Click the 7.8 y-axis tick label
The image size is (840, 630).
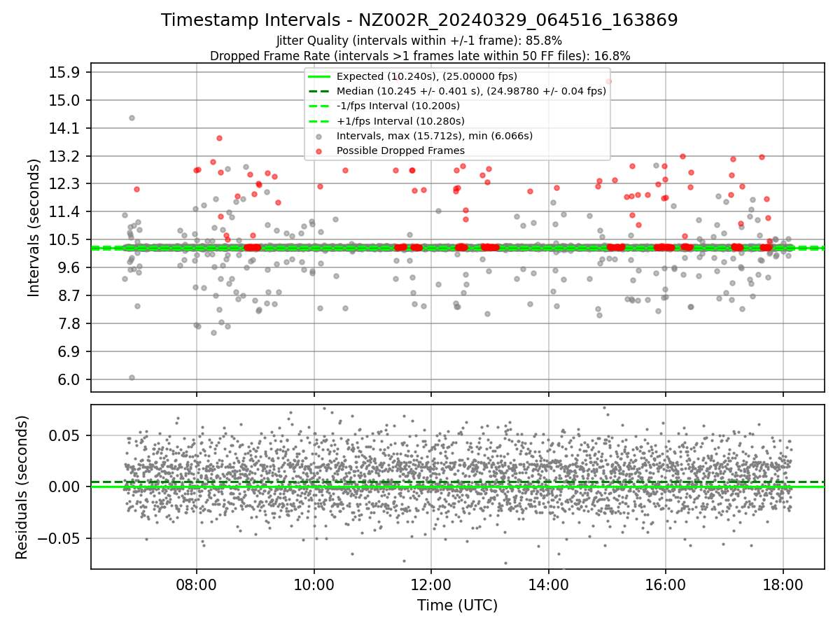point(71,324)
